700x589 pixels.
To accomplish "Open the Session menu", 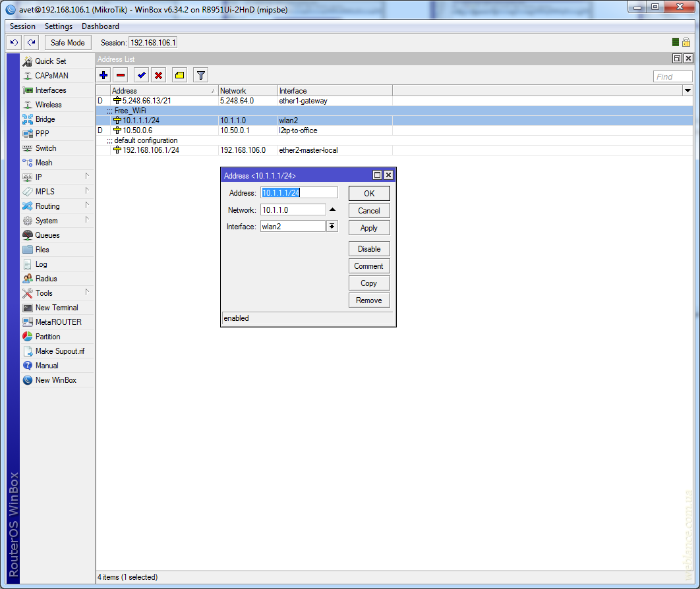I will click(x=22, y=26).
